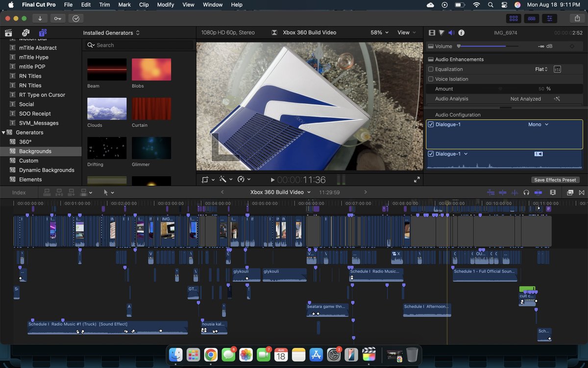Image resolution: width=588 pixels, height=368 pixels.
Task: Open the Video inspector filmstrip icon
Action: (x=432, y=33)
